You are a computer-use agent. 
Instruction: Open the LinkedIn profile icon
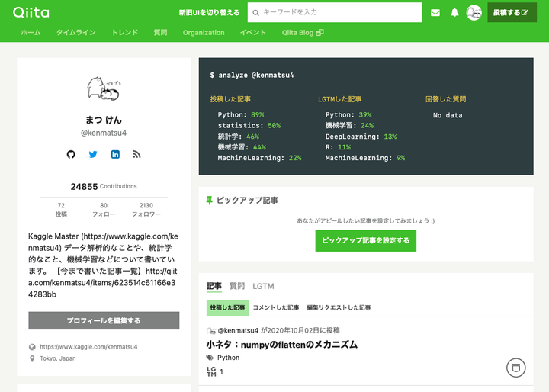click(115, 154)
